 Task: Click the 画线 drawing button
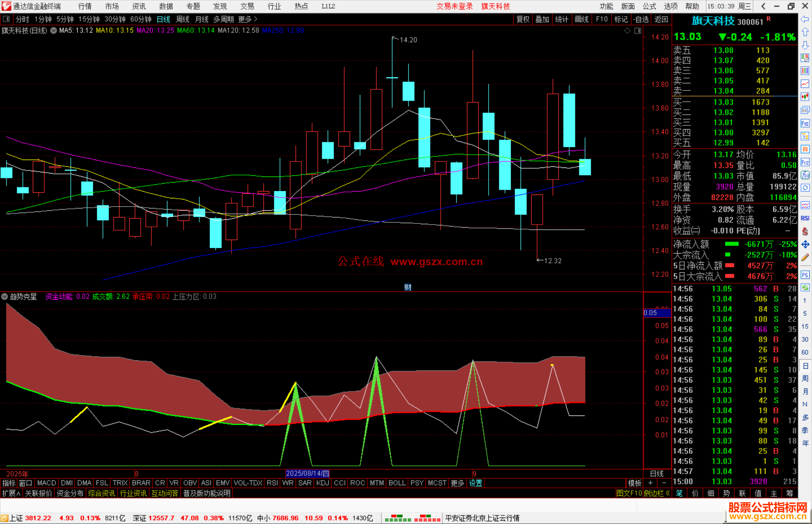pos(582,19)
